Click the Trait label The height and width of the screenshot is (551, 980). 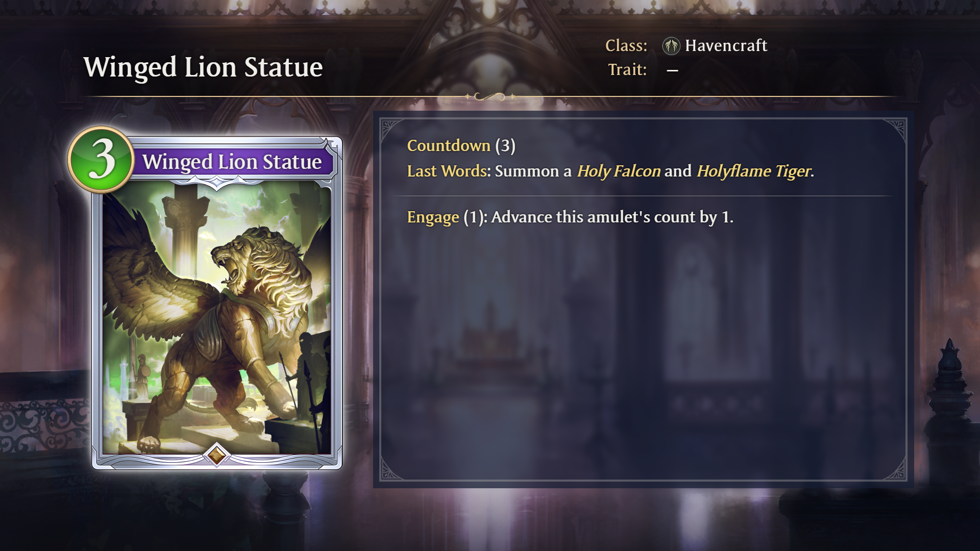(627, 69)
